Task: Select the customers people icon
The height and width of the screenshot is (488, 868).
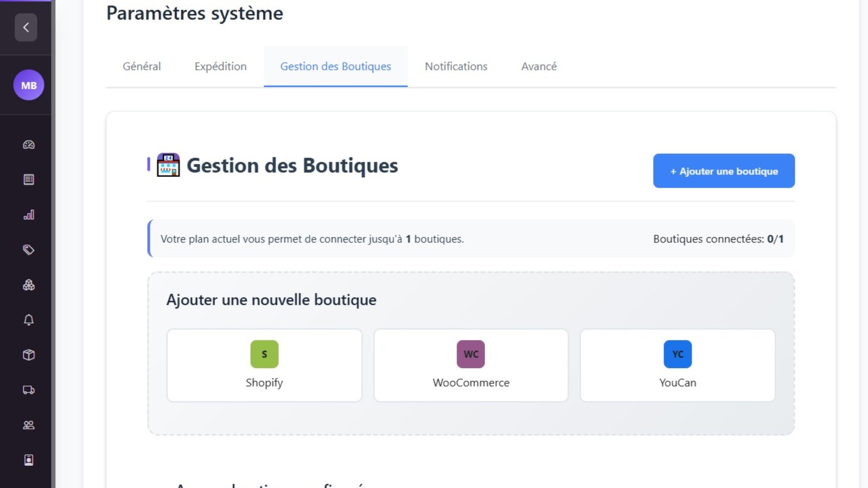Action: click(x=28, y=425)
